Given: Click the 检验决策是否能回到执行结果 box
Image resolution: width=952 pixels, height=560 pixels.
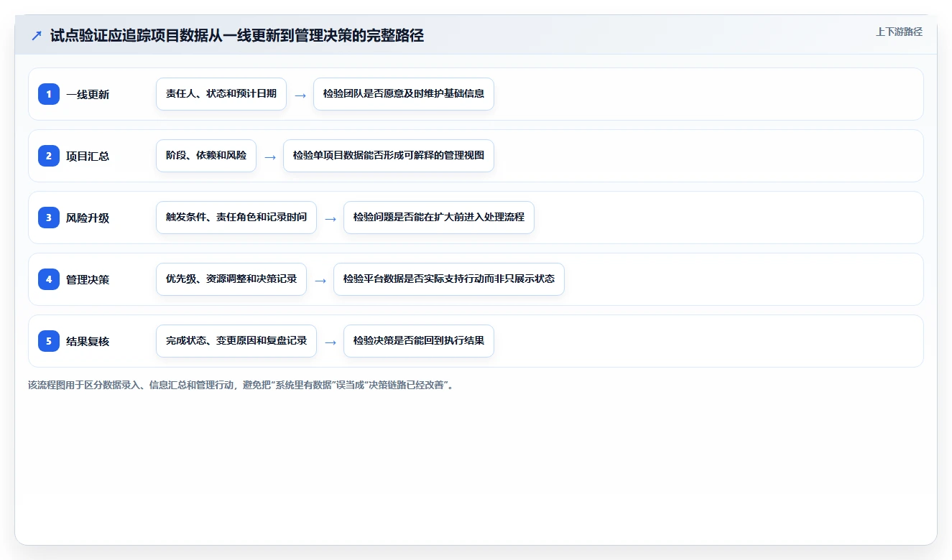Looking at the screenshot, I should pyautogui.click(x=419, y=341).
